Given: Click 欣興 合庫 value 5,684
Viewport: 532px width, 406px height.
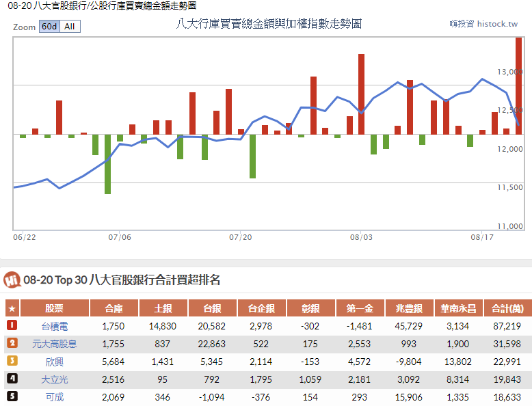Looking at the screenshot, I should pos(114,362).
